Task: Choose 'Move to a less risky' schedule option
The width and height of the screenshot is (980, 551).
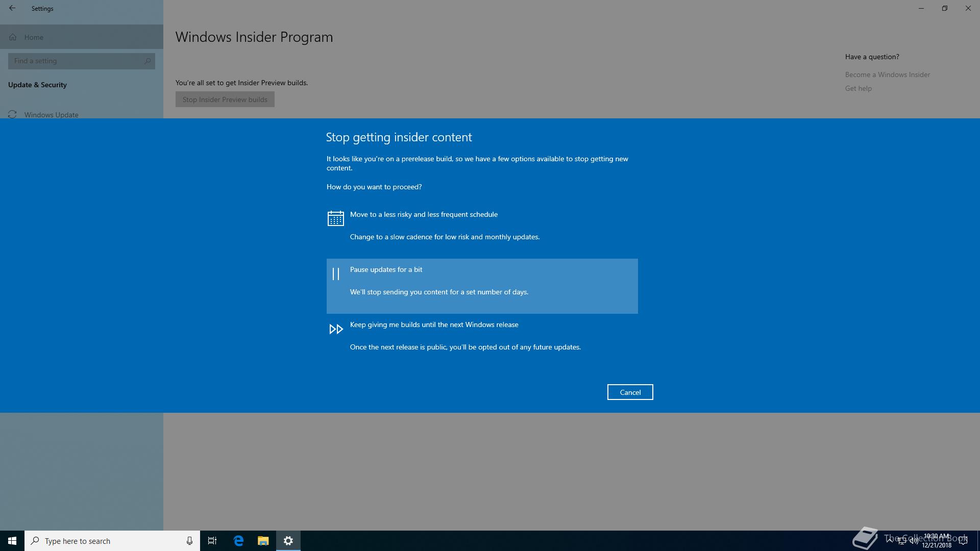Action: click(x=424, y=214)
